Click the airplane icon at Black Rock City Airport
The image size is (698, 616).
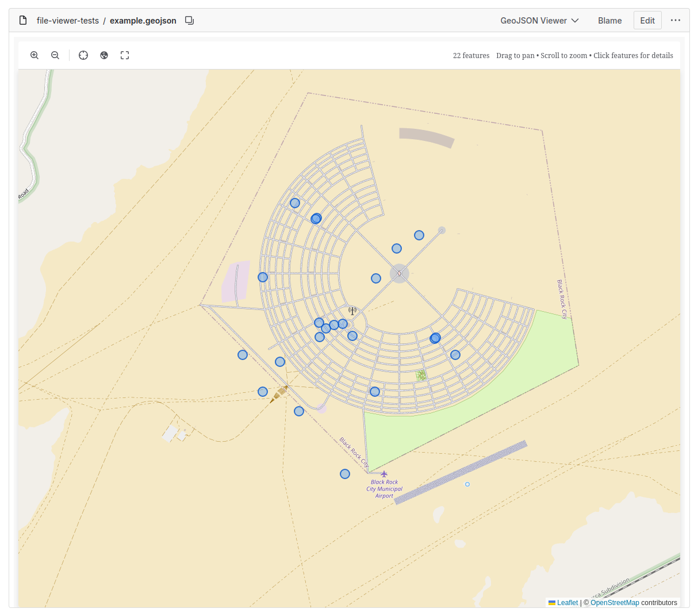pos(383,474)
